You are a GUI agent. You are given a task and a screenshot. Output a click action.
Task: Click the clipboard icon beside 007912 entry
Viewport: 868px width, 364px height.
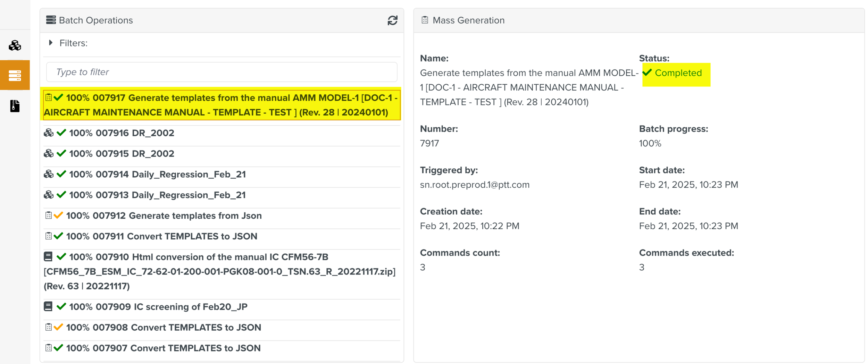coord(49,215)
